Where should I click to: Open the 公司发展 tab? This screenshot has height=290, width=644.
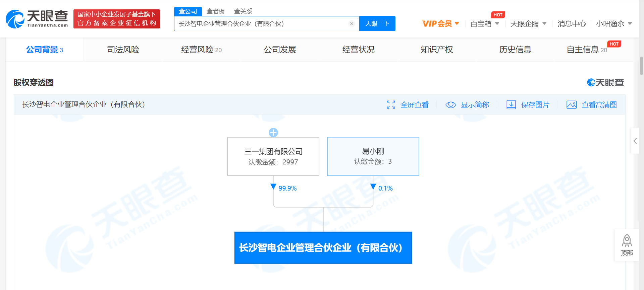pos(280,50)
